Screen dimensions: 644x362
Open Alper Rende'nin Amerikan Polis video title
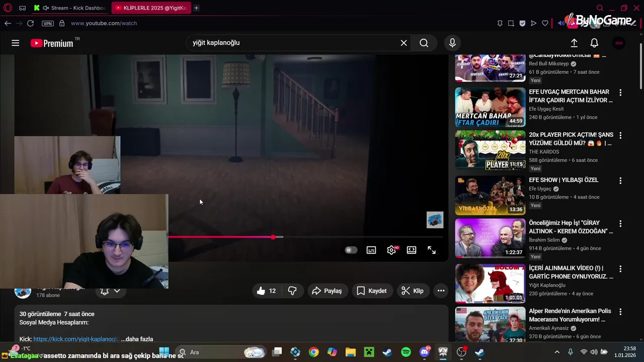[x=570, y=315]
